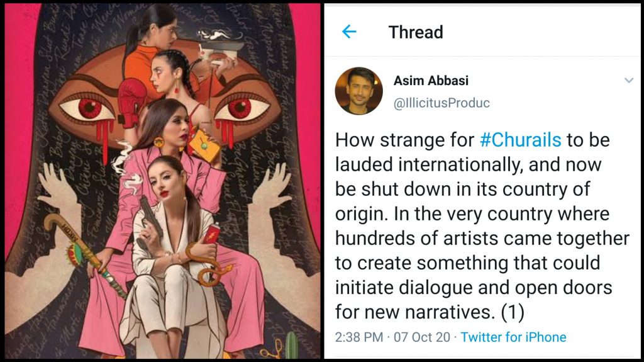Click the Asim Abbasi display name
This screenshot has width=644, height=362.
point(431,81)
